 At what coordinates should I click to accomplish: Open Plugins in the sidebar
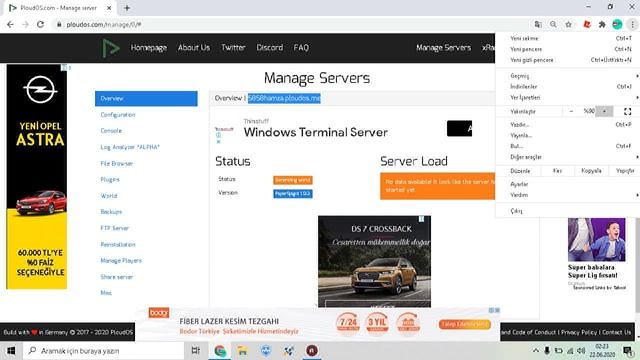pos(110,180)
